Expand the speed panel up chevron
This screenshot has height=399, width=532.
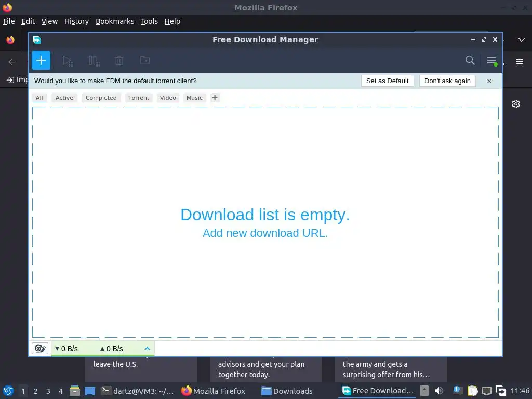147,349
